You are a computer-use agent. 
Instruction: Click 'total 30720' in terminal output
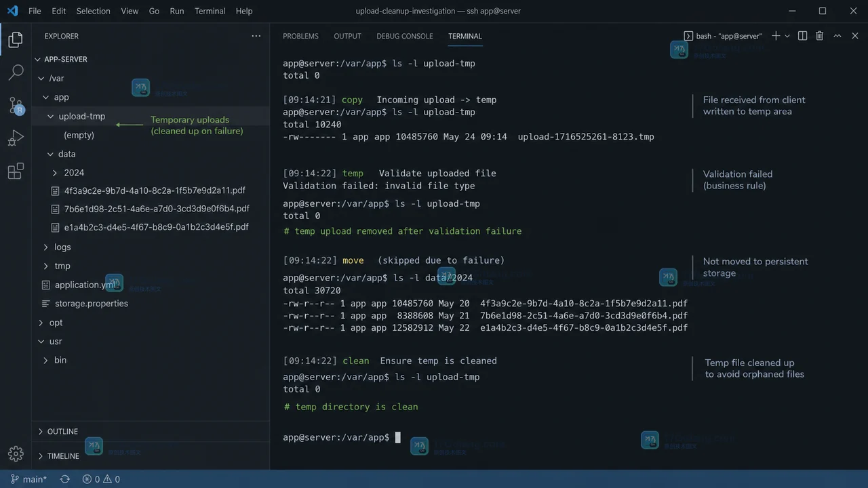[312, 290]
